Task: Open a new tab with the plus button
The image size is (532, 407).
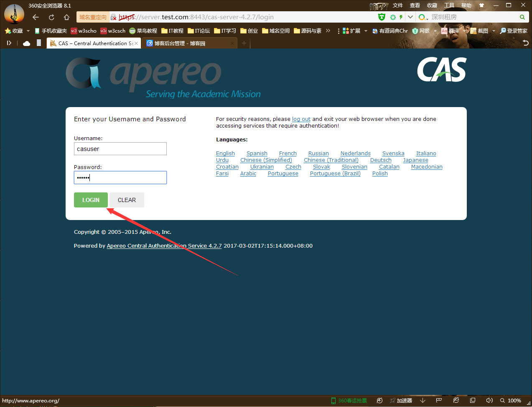Action: 244,43
